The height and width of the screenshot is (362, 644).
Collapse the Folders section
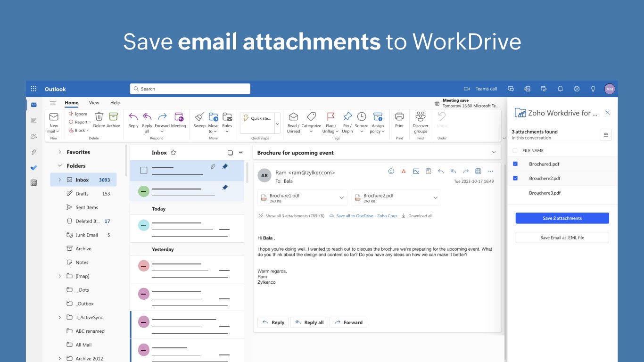[x=59, y=166]
